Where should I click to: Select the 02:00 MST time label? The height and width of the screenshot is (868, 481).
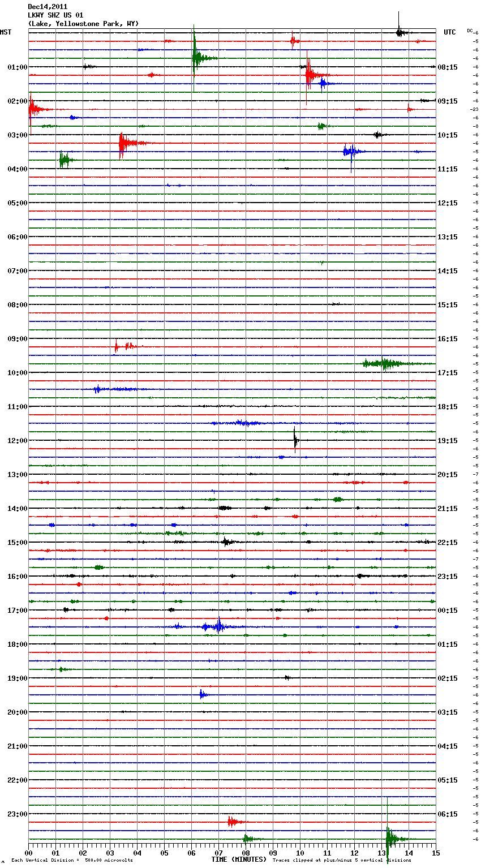[17, 101]
